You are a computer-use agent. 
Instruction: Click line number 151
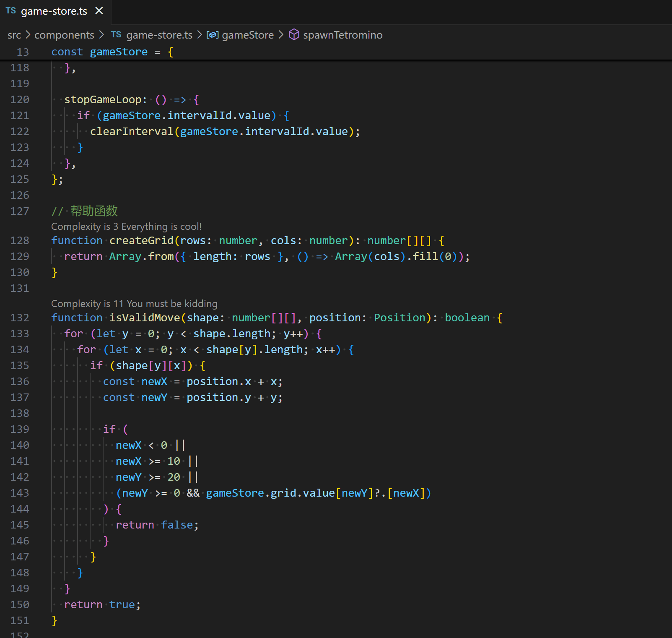click(x=20, y=620)
